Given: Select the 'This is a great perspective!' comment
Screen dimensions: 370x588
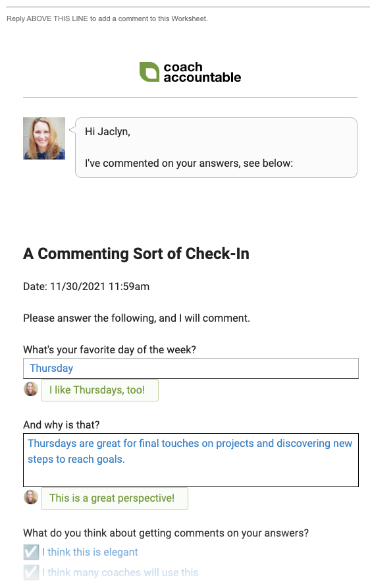Looking at the screenshot, I should coord(114,498).
